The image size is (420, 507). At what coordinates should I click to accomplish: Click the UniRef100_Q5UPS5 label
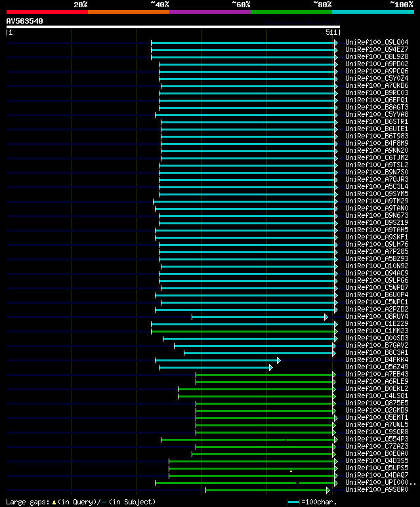pyautogui.click(x=377, y=468)
